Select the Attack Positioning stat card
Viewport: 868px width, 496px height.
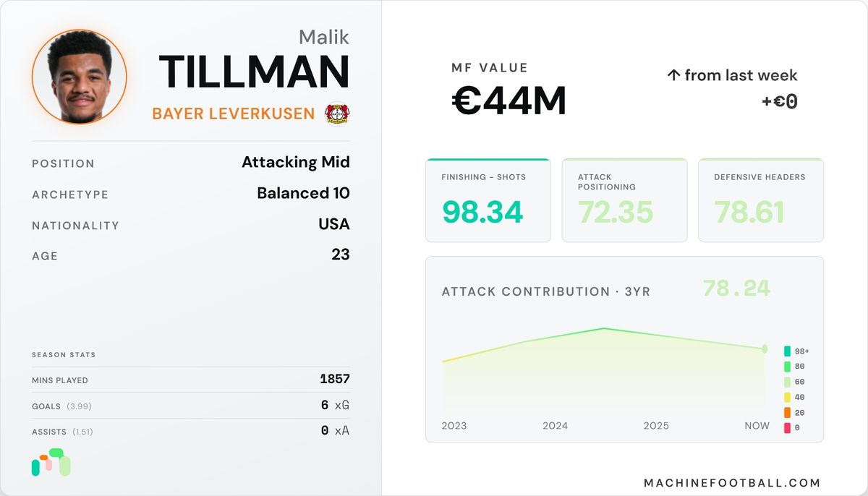pos(624,200)
